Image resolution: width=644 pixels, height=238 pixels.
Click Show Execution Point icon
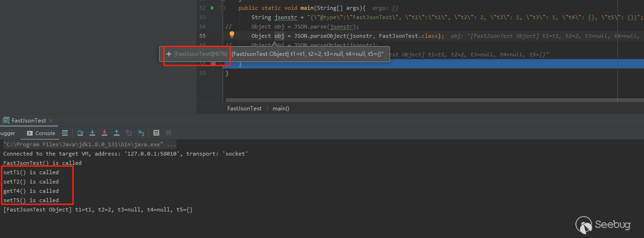[65, 133]
